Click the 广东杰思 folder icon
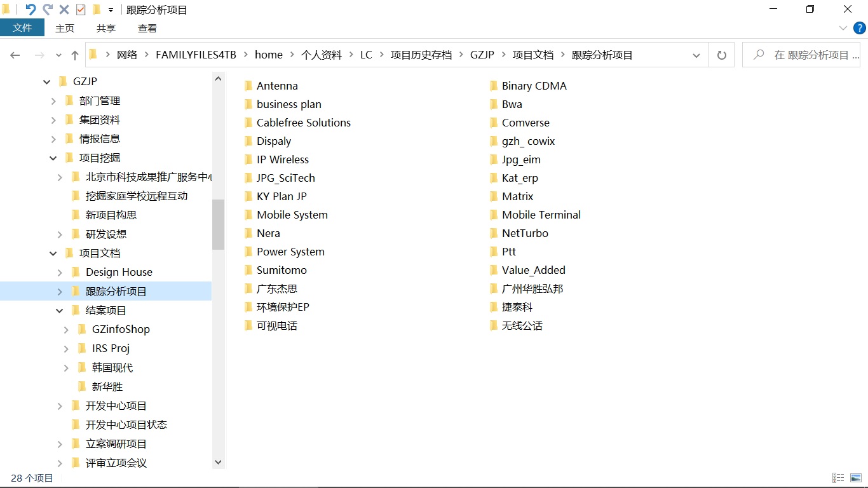 (248, 288)
